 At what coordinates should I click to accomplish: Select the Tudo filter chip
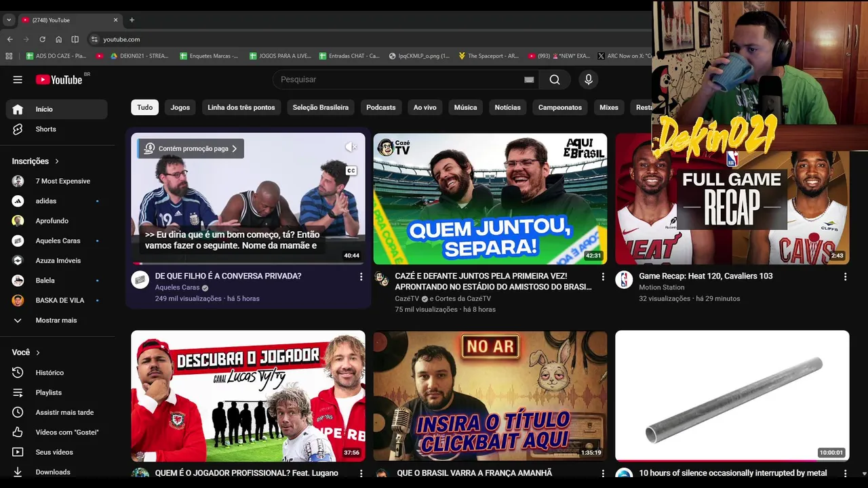(145, 107)
